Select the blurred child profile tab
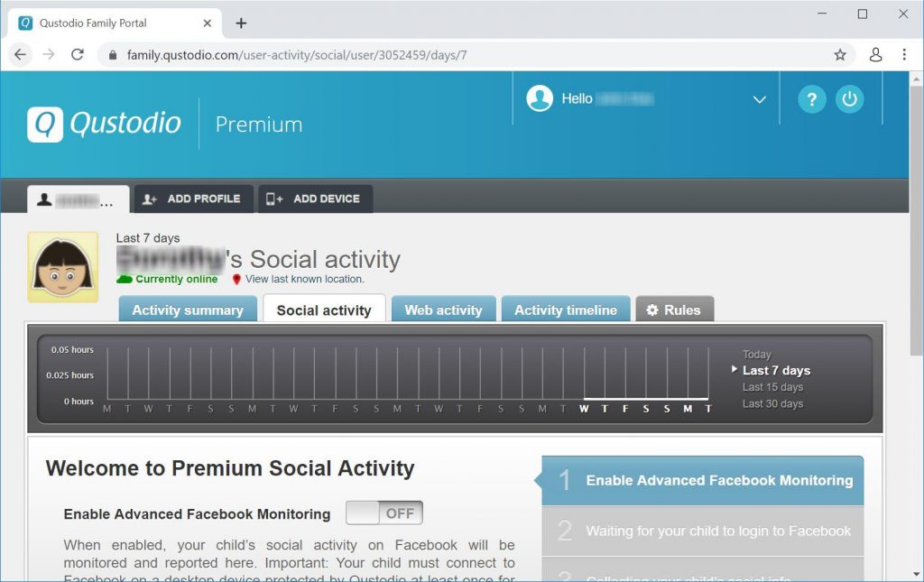Image resolution: width=924 pixels, height=582 pixels. pos(78,199)
